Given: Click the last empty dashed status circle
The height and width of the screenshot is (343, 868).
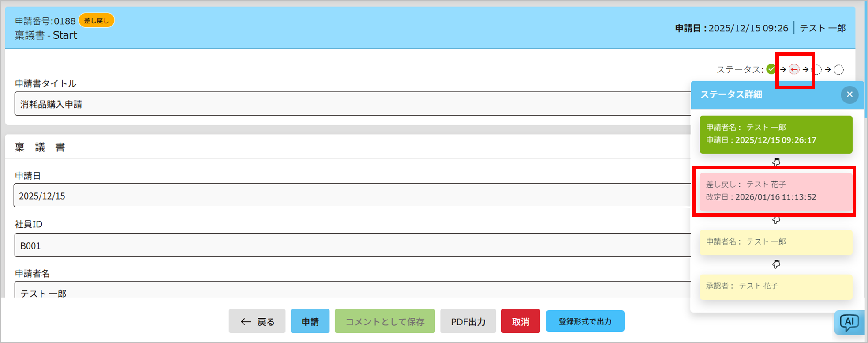Looking at the screenshot, I should click(x=839, y=70).
